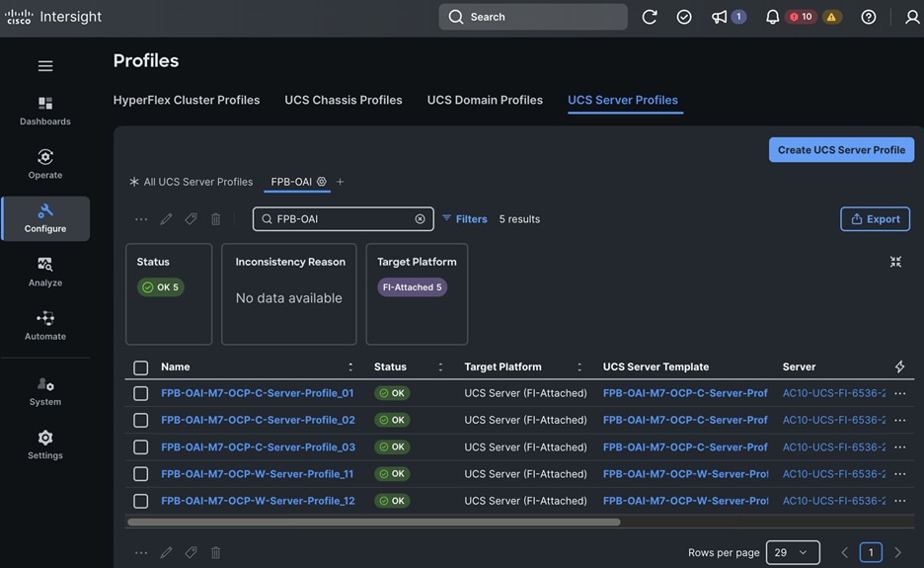Select the FPB-OAI view tab
The width and height of the screenshot is (924, 568).
pyautogui.click(x=291, y=182)
